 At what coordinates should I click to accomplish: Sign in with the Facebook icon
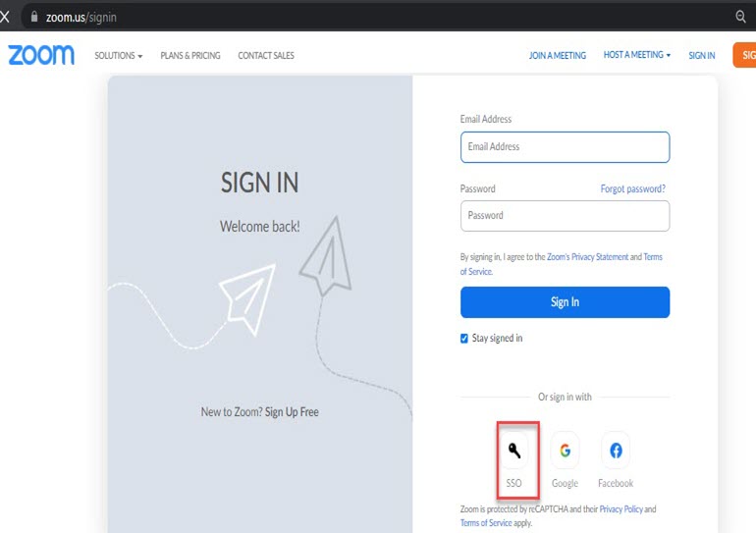(616, 451)
